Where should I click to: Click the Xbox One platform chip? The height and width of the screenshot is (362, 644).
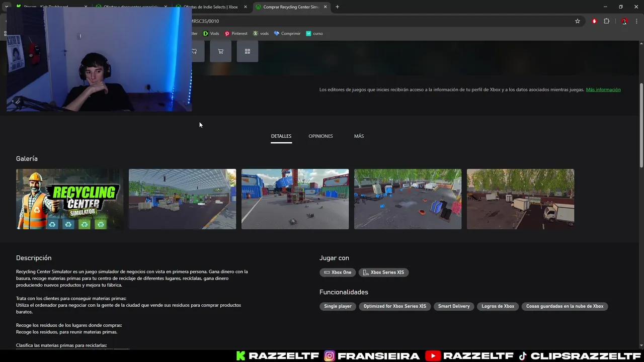coord(338,273)
